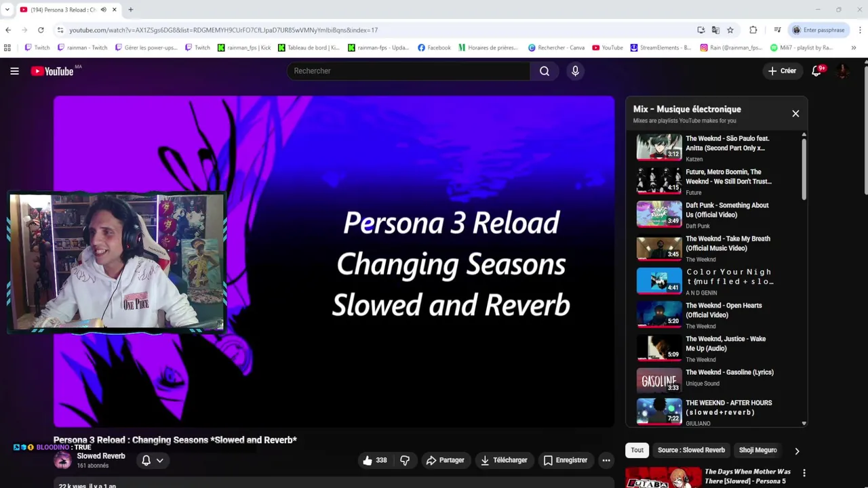Click the Enregistrer save button
Image resolution: width=868 pixels, height=488 pixels.
coord(566,460)
